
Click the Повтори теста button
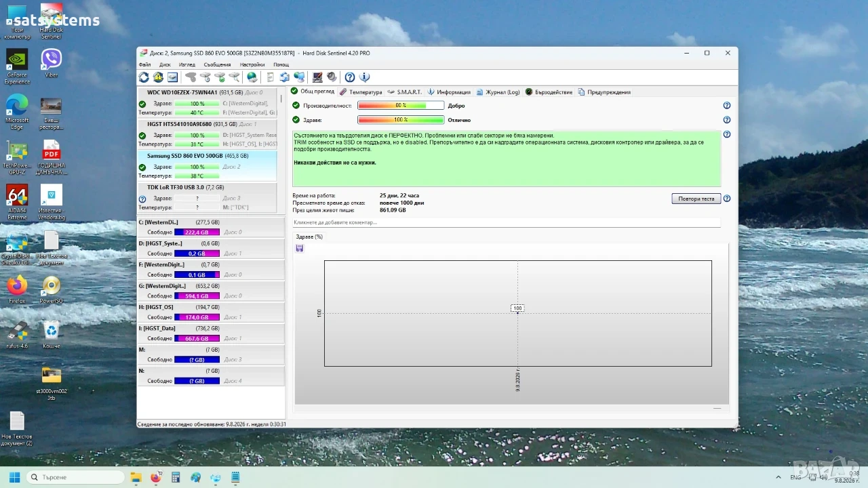pyautogui.click(x=696, y=199)
